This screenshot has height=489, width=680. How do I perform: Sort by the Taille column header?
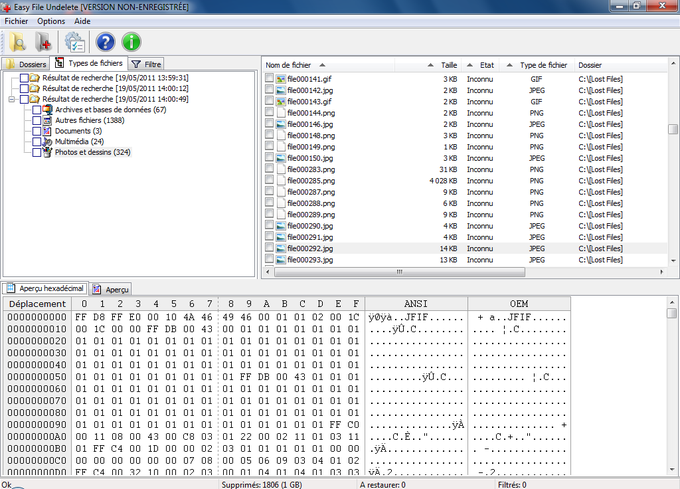pyautogui.click(x=428, y=65)
